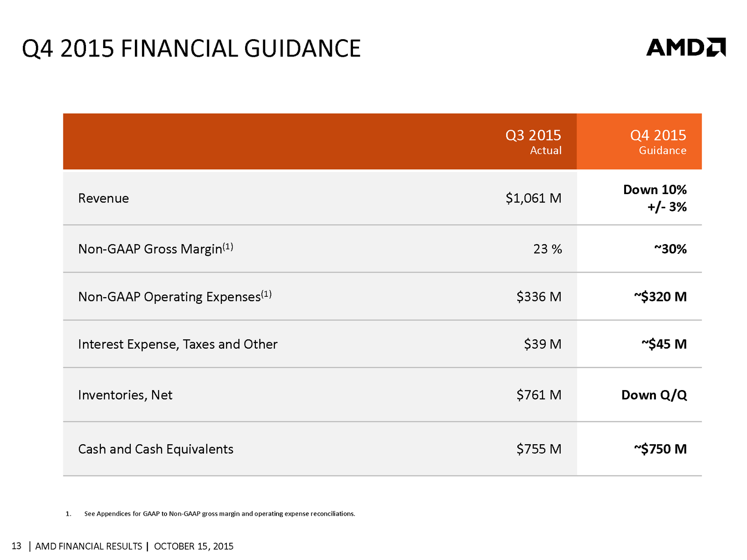Viewport: 747px width, 560px height.
Task: Click the AMD logo
Action: pos(685,48)
